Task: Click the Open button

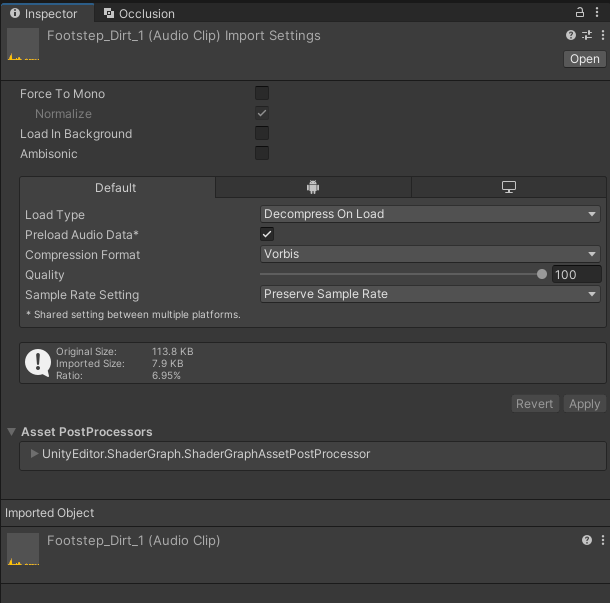Action: [x=584, y=59]
